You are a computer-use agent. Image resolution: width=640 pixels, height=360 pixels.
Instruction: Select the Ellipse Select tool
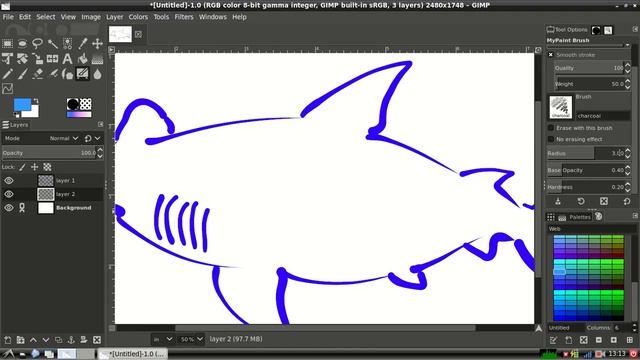(x=22, y=43)
